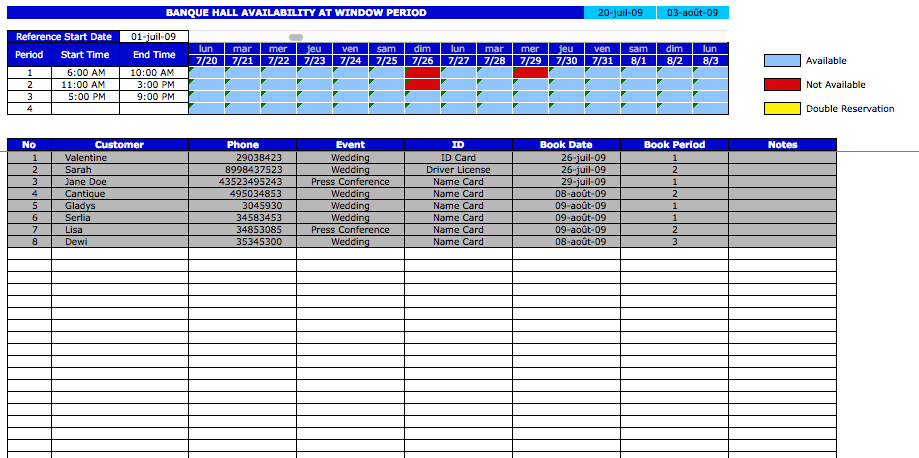The height and width of the screenshot is (458, 919).
Task: Click the Book Date column header
Action: pyautogui.click(x=566, y=145)
